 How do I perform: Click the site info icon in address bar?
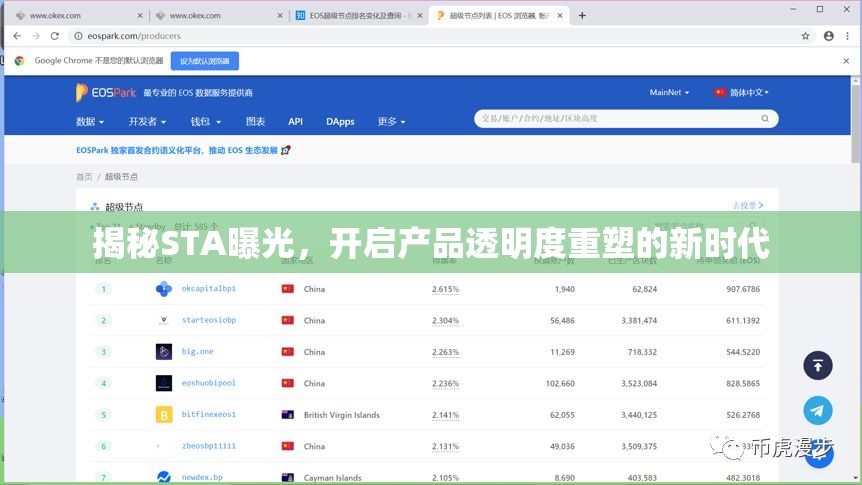78,36
